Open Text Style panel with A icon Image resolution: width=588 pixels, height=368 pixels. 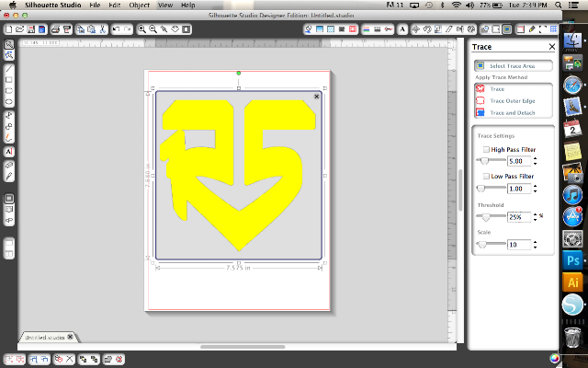point(402,29)
